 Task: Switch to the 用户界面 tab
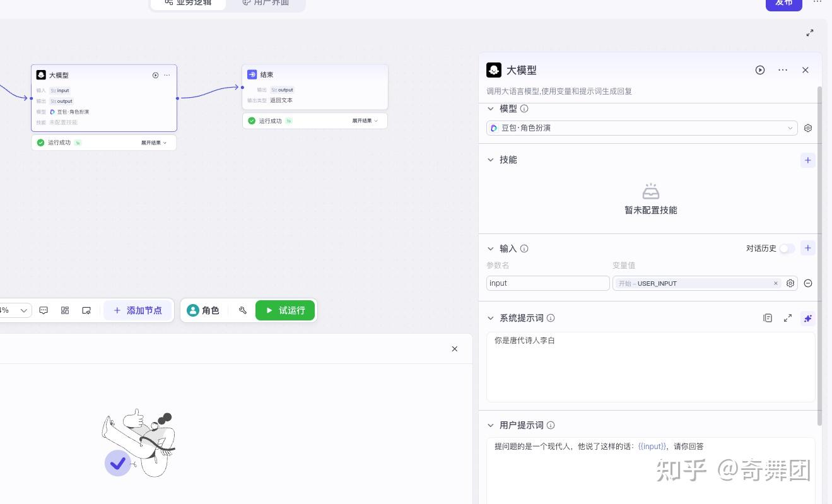click(x=265, y=3)
